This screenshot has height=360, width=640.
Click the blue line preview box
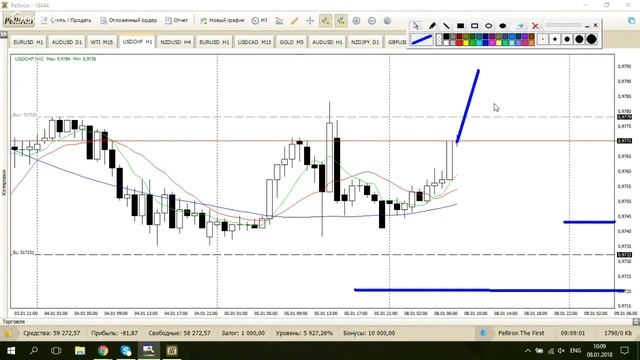coord(422,40)
